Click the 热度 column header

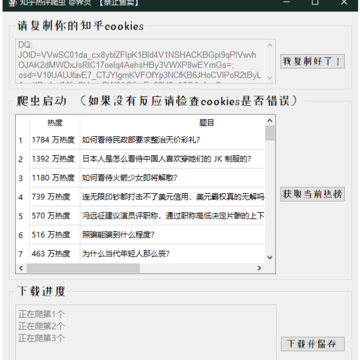click(55, 123)
